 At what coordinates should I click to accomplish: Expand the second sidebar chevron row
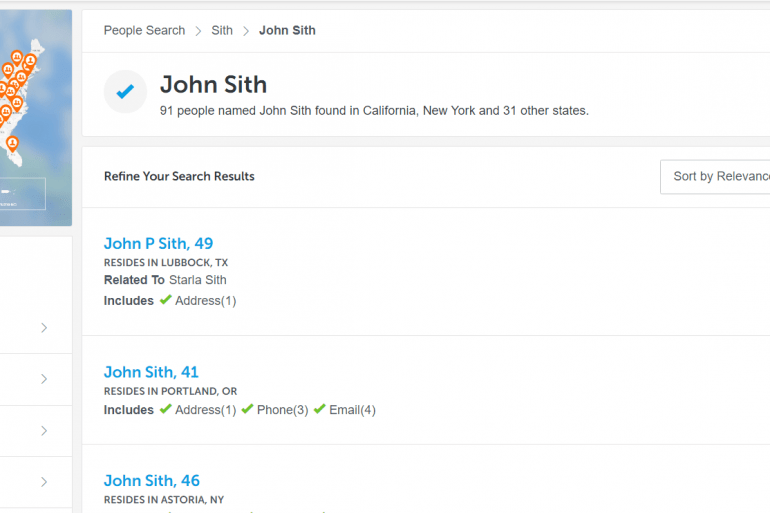[x=44, y=379]
